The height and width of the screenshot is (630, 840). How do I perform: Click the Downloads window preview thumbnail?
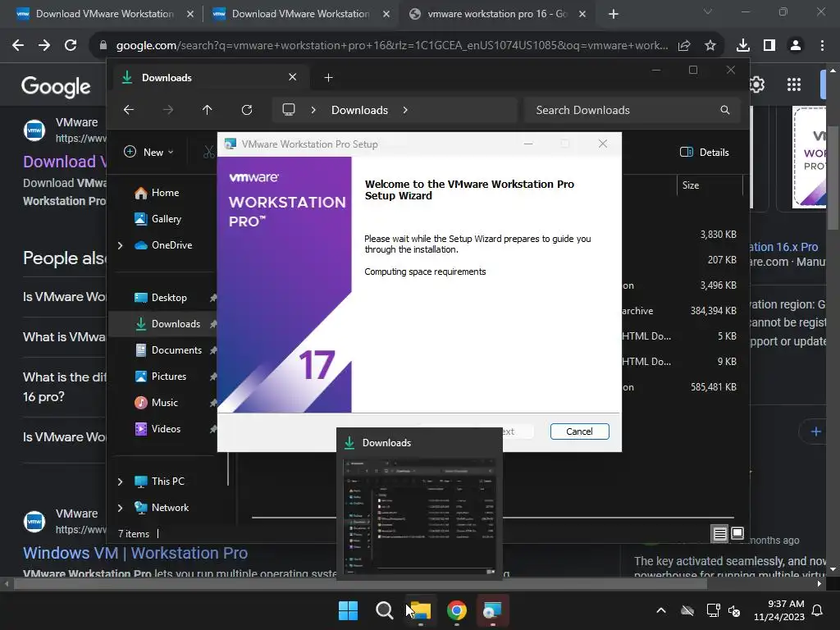419,517
